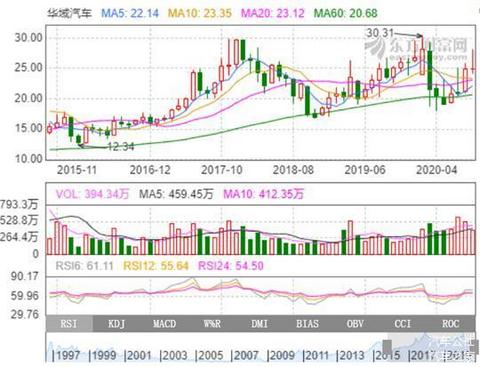This screenshot has width=480, height=367.
Task: Click the 12.34 low price annotation
Action: (x=121, y=146)
